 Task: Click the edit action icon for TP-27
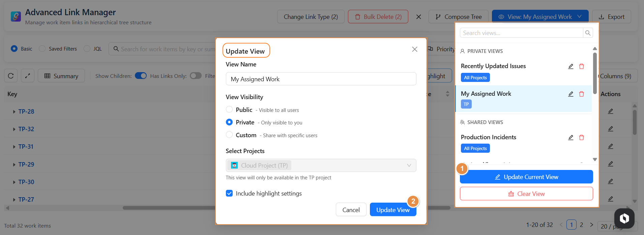[611, 199]
